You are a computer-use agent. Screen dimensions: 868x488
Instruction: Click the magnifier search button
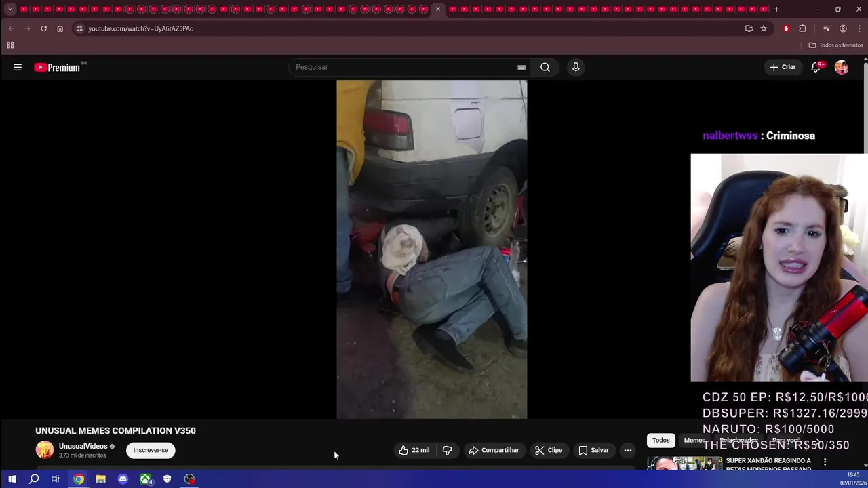click(545, 67)
